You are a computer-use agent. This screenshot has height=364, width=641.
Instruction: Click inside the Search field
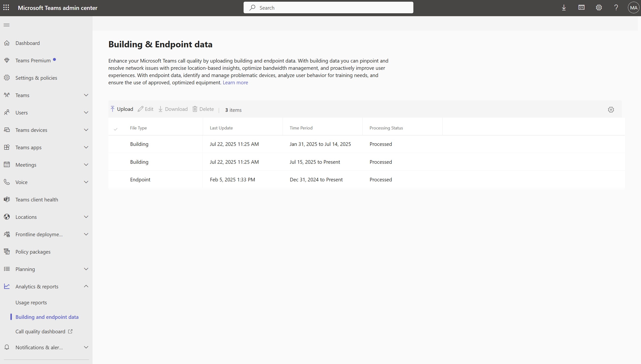(328, 7)
